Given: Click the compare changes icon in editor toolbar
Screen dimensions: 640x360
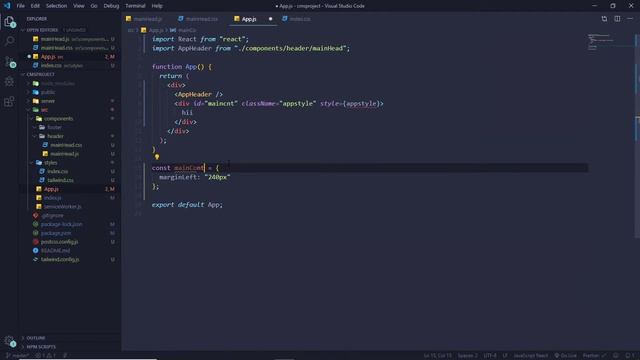Looking at the screenshot, I should tap(604, 19).
